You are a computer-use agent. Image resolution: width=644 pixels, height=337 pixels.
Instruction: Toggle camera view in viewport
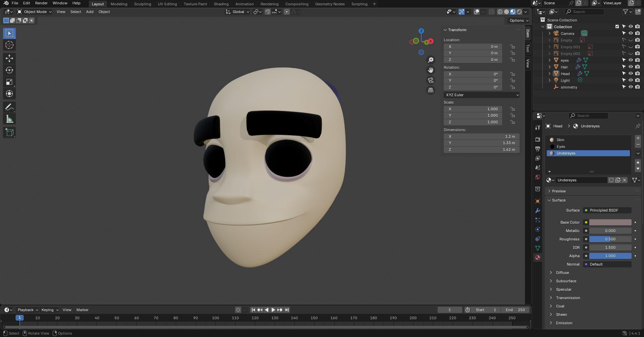coord(431,80)
